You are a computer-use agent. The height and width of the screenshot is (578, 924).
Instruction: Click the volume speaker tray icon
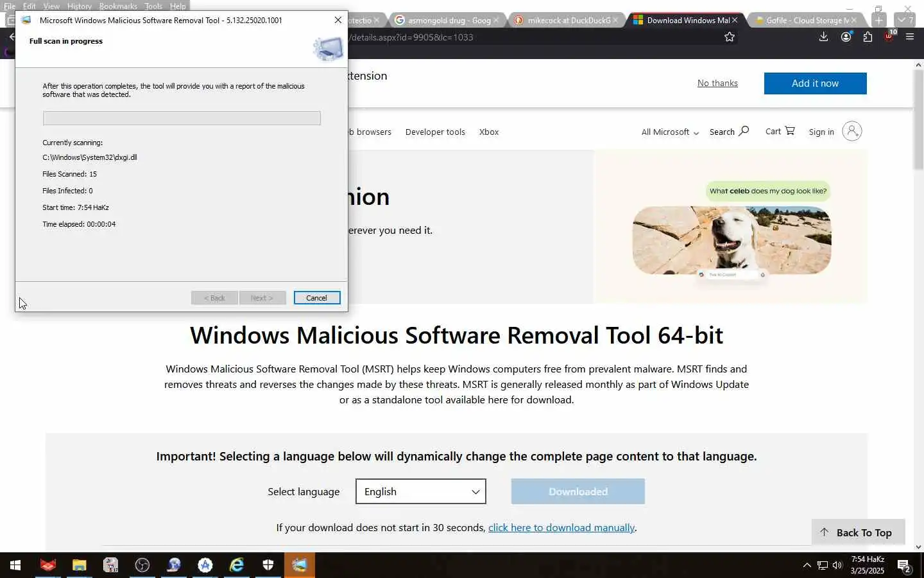(x=837, y=565)
